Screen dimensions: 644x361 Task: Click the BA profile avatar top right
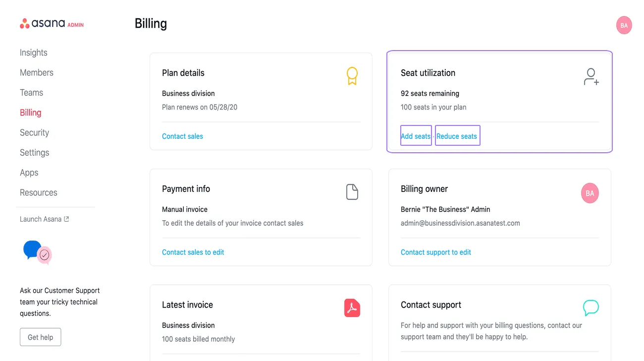[x=624, y=25]
